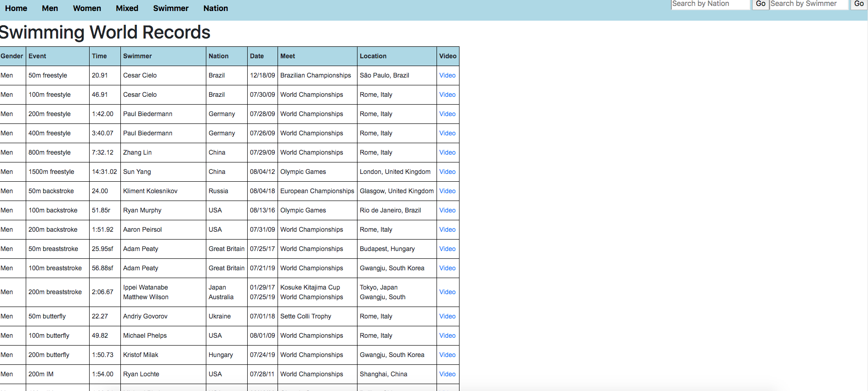Open the Home navigation link
This screenshot has height=391, width=868.
click(16, 8)
